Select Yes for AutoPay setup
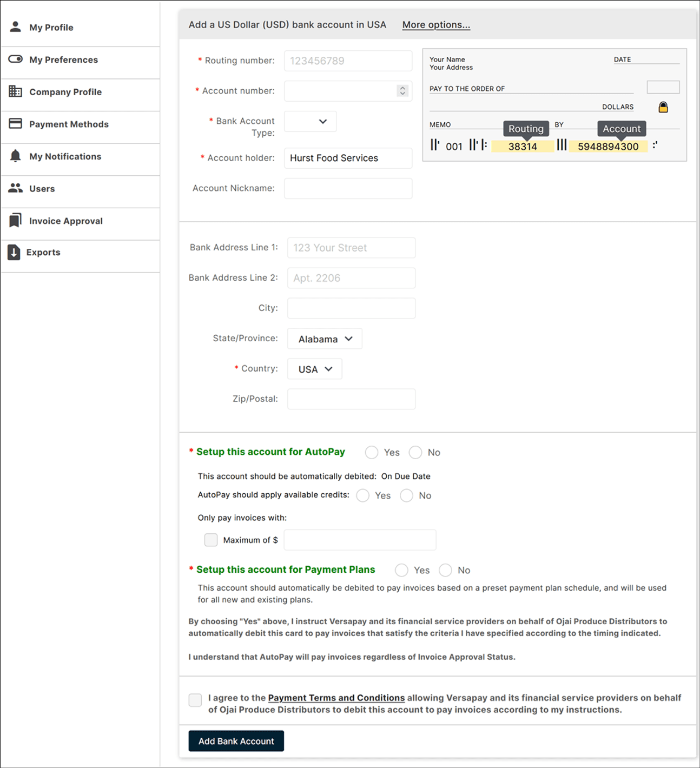This screenshot has width=700, height=768. 372,452
